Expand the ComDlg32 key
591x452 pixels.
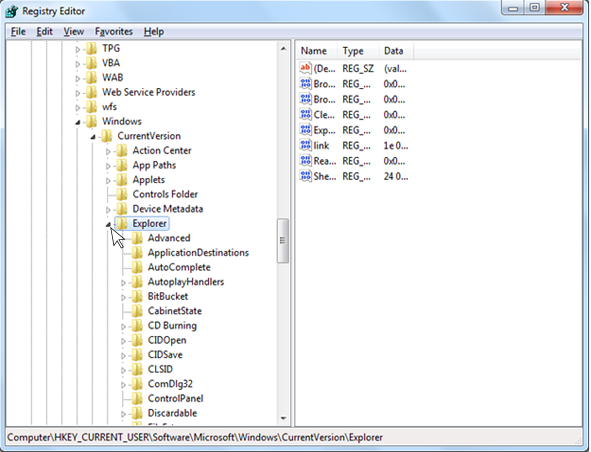(x=123, y=385)
